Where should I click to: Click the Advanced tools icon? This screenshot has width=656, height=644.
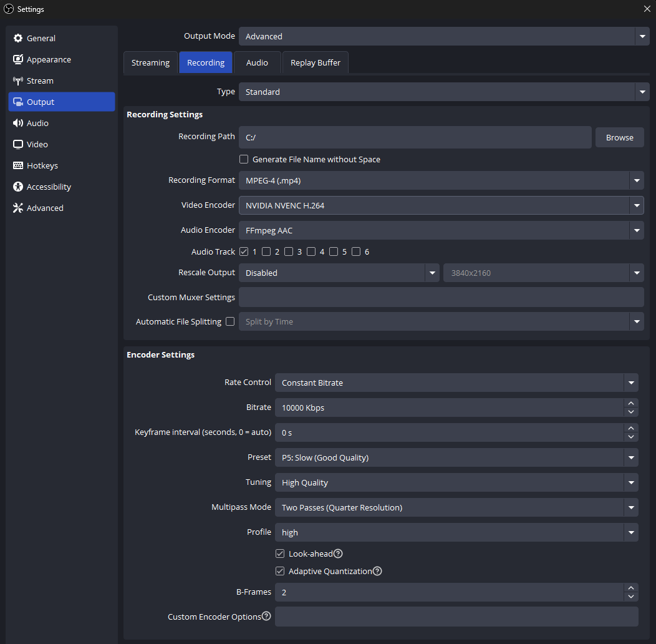(x=17, y=208)
